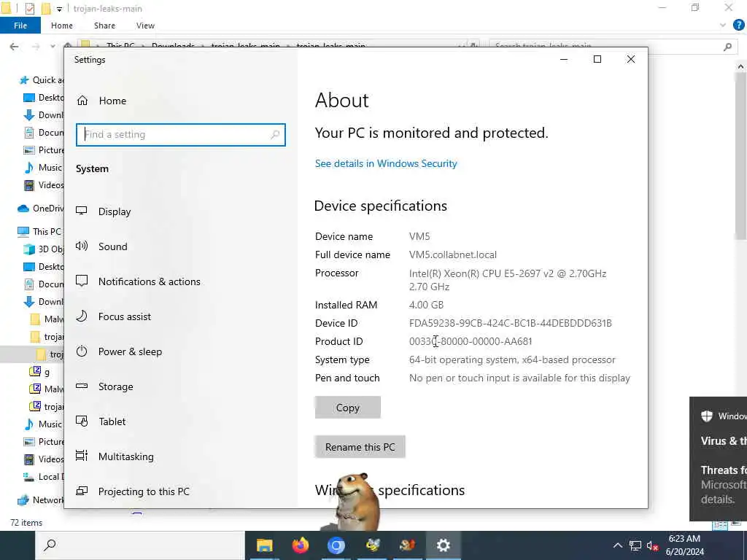Maximize the Settings window
This screenshot has width=747, height=560.
[x=597, y=59]
